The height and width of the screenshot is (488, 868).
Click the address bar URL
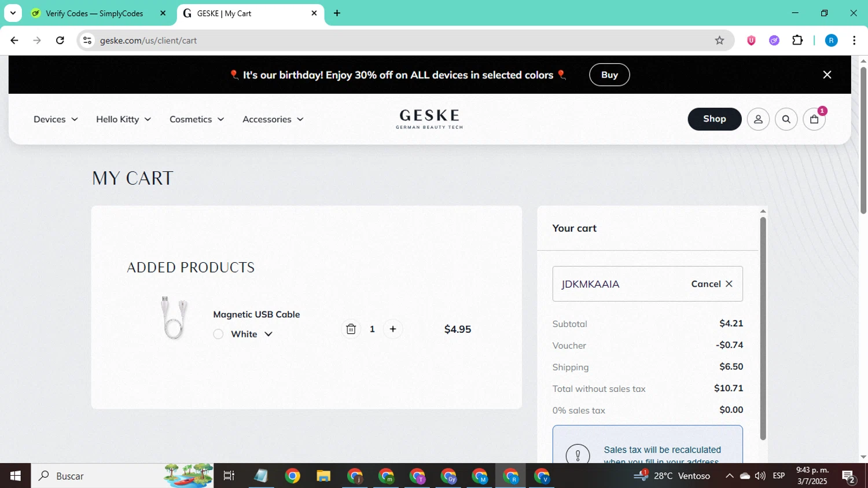click(148, 41)
